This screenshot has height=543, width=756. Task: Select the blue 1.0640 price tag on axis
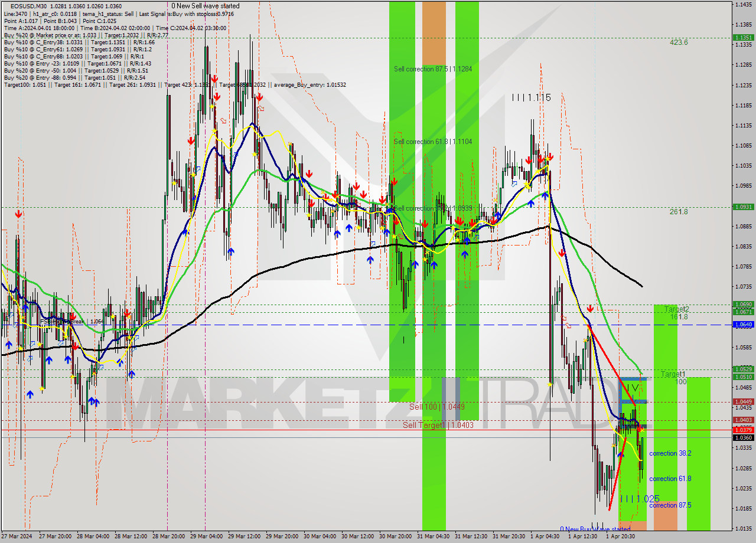[x=742, y=325]
